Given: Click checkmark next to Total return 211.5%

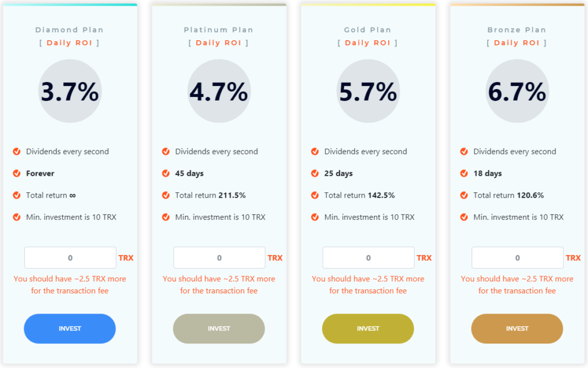Looking at the screenshot, I should point(166,195).
